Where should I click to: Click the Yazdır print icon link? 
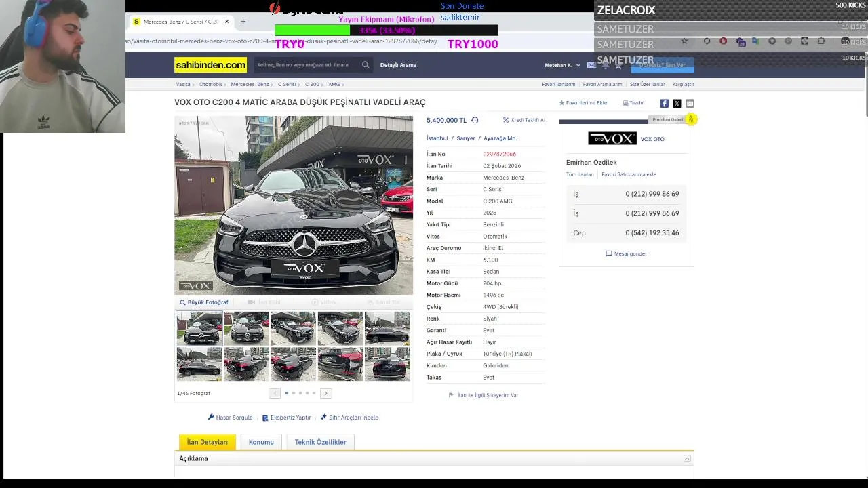(x=633, y=103)
